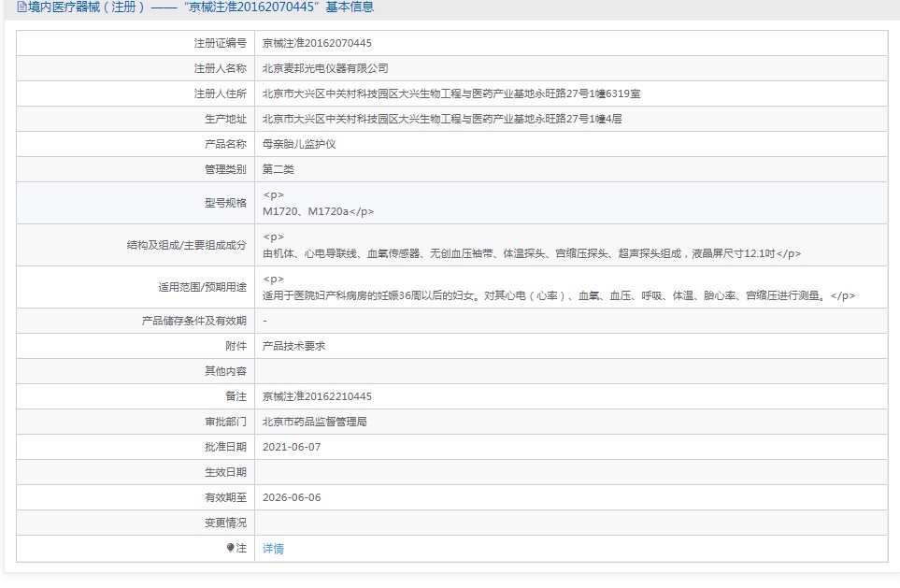Click the 有效期至 label
The height and width of the screenshot is (588, 900).
point(225,498)
